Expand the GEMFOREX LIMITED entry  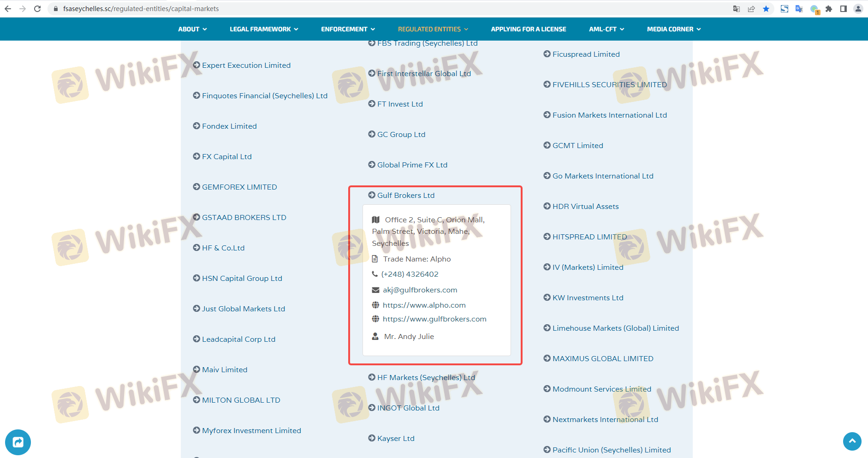point(239,187)
